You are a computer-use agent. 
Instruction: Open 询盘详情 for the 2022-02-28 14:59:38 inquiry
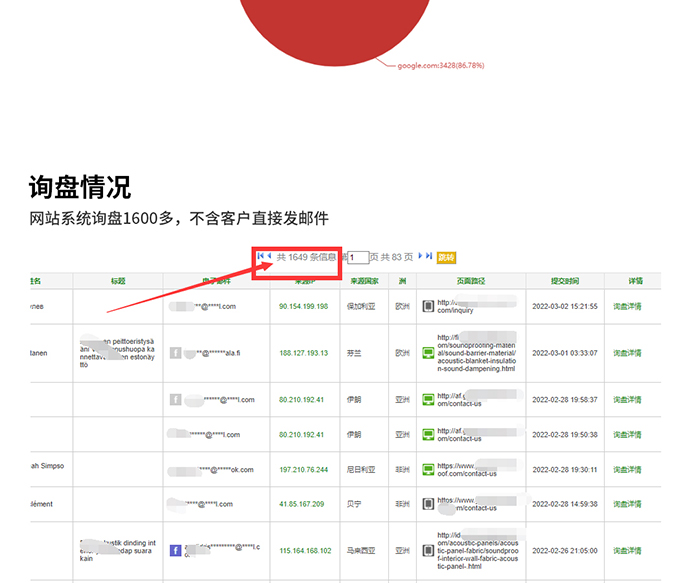tap(627, 504)
